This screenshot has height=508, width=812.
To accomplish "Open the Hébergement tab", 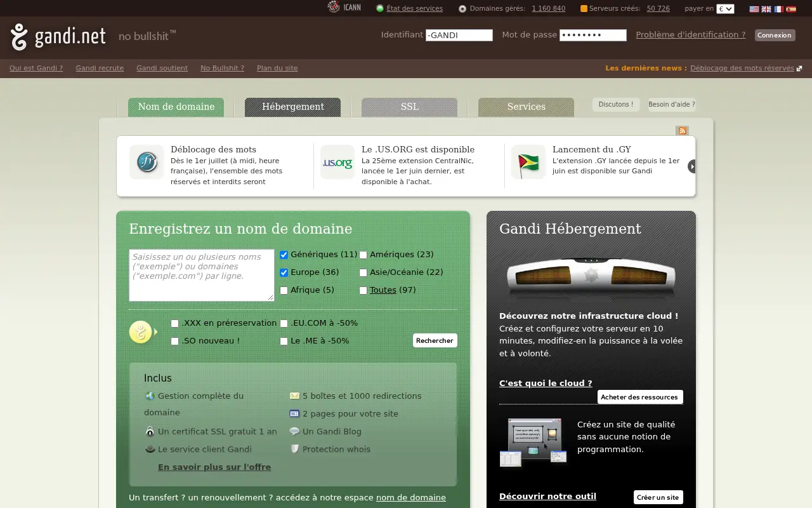I will point(292,107).
